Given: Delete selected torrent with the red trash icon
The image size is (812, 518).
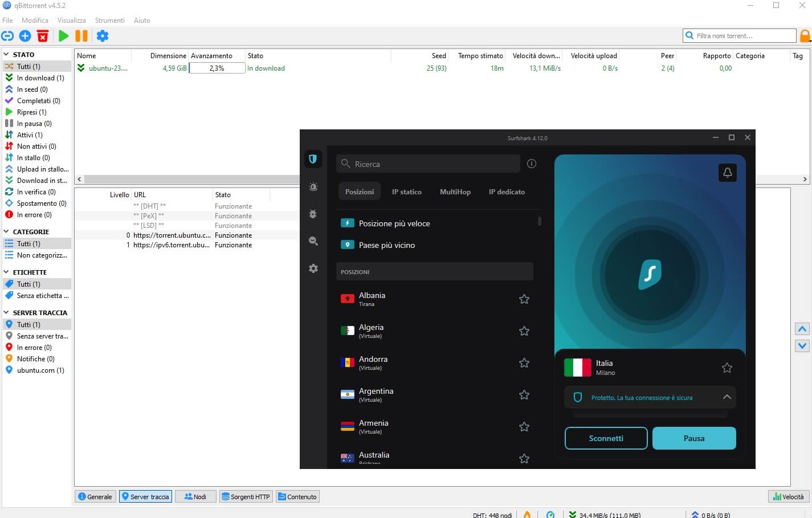Looking at the screenshot, I should pyautogui.click(x=43, y=36).
